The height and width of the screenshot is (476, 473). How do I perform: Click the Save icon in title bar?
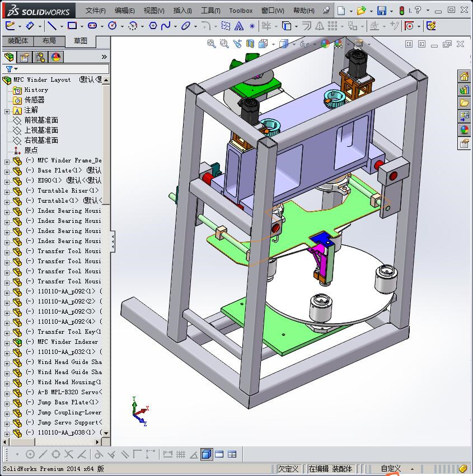tap(381, 11)
